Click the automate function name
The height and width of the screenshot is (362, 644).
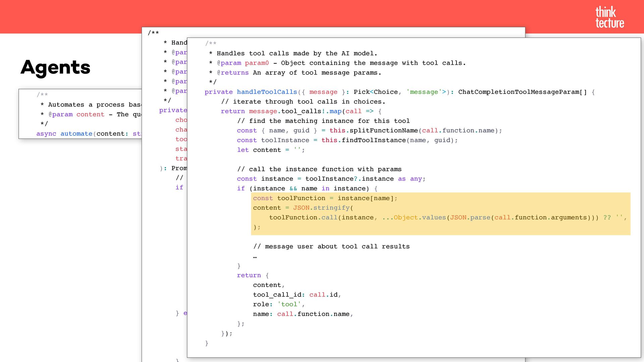76,134
